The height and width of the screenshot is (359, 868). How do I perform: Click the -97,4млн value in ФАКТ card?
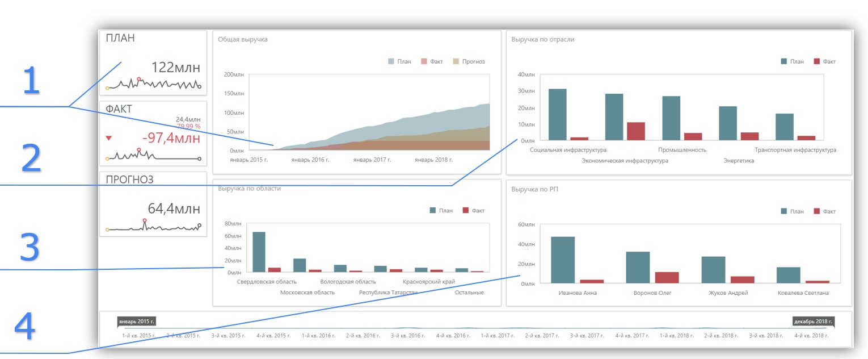tap(171, 138)
